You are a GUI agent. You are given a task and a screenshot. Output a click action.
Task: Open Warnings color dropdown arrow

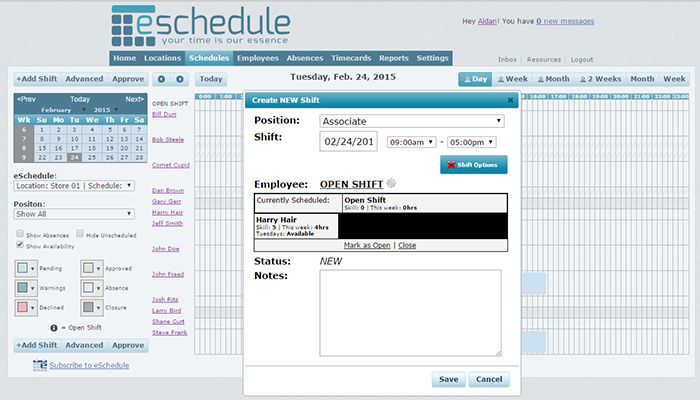pos(33,288)
